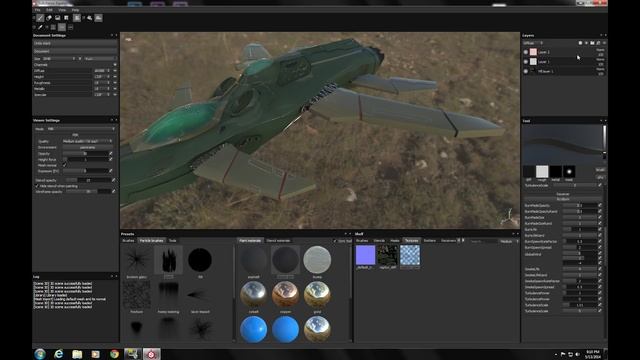Click the highlighted square icon in second toolbar row
The height and width of the screenshot is (360, 640).
pyautogui.click(x=62, y=27)
